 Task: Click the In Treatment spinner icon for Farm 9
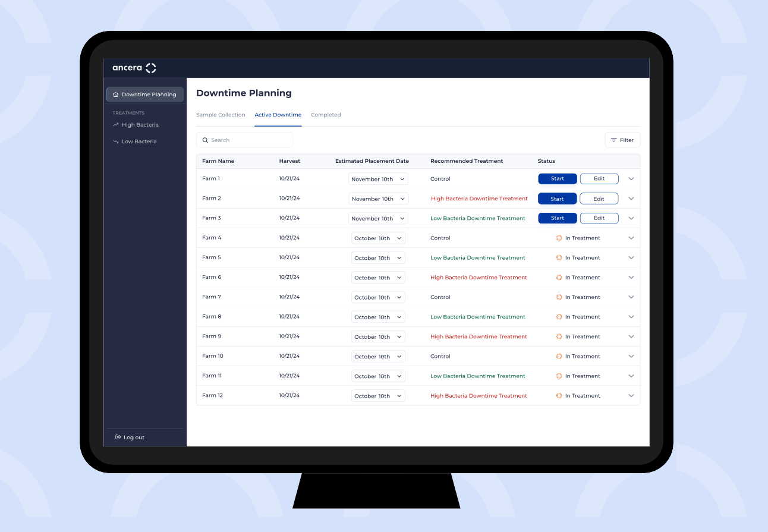(559, 336)
